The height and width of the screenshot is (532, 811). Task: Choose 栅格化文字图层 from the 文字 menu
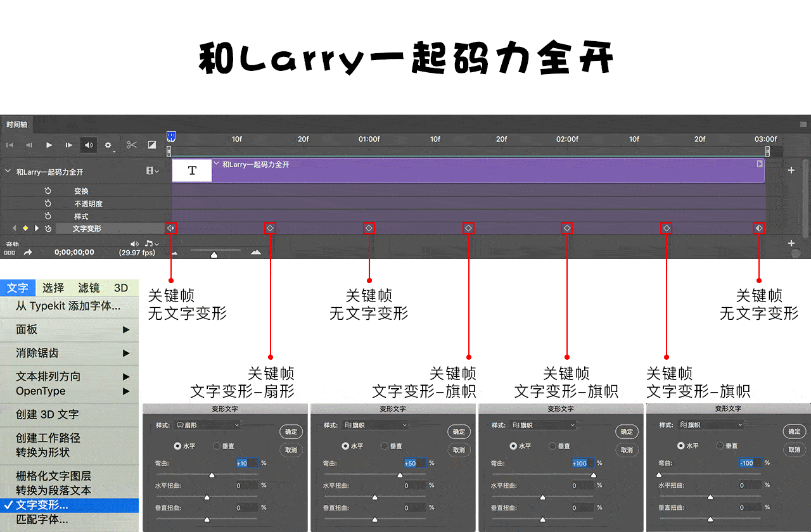(x=54, y=476)
